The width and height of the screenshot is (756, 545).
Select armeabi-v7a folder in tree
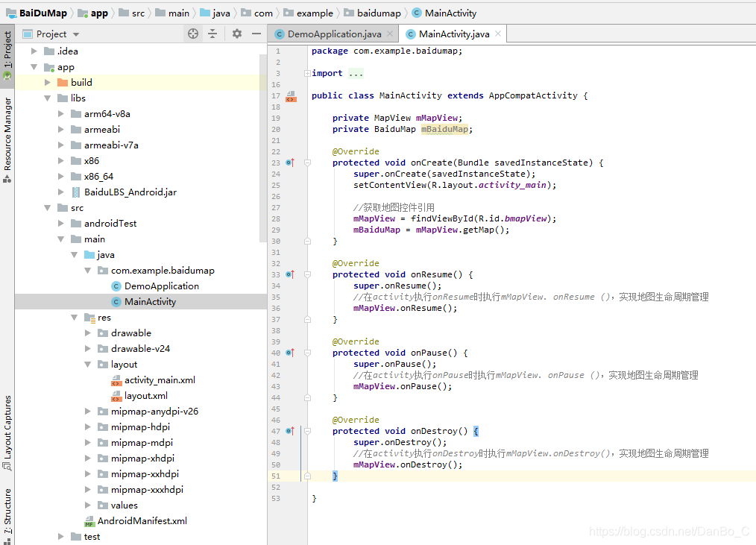tap(111, 145)
